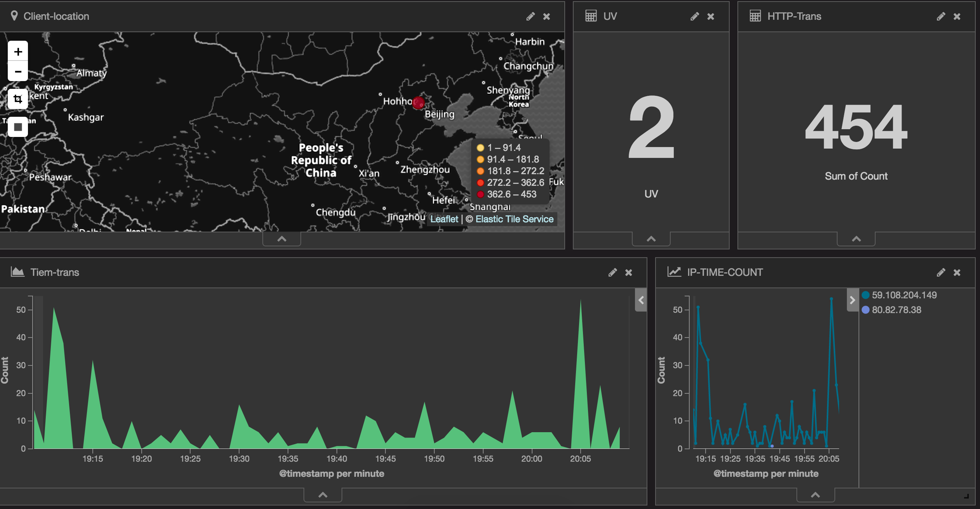
Task: Zoom out on the Client-location map
Action: [x=17, y=71]
